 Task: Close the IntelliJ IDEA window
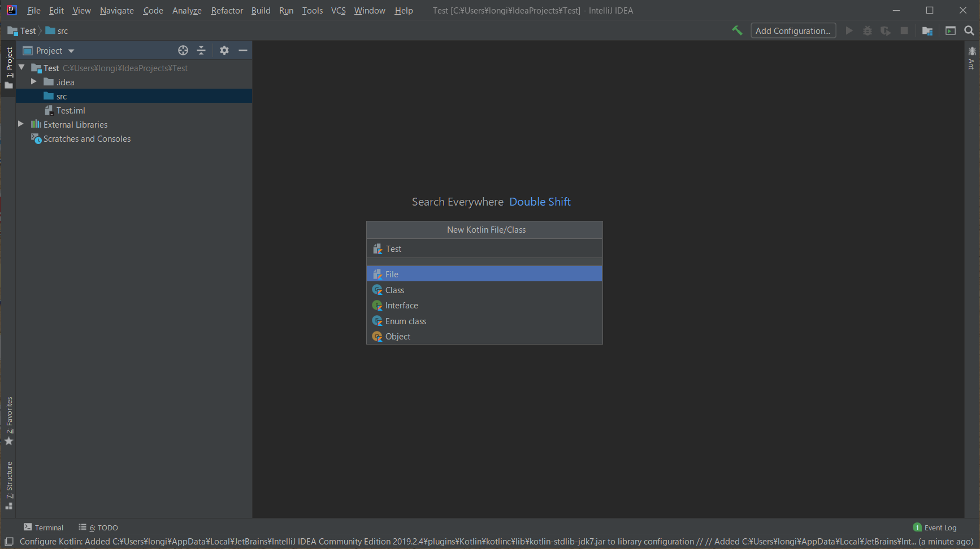pyautogui.click(x=963, y=10)
